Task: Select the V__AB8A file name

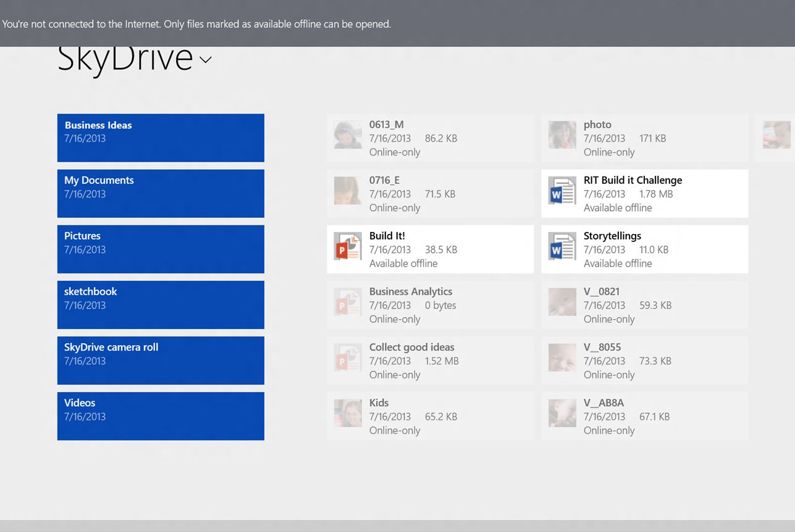Action: pyautogui.click(x=604, y=402)
